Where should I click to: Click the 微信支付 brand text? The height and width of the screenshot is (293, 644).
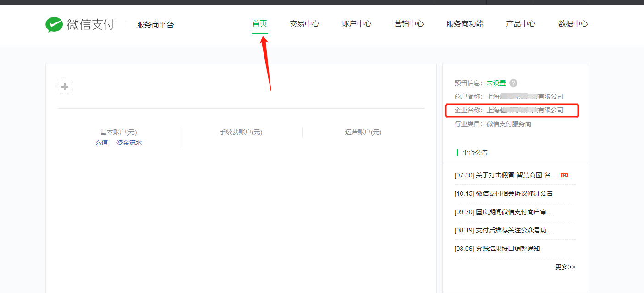(91, 24)
